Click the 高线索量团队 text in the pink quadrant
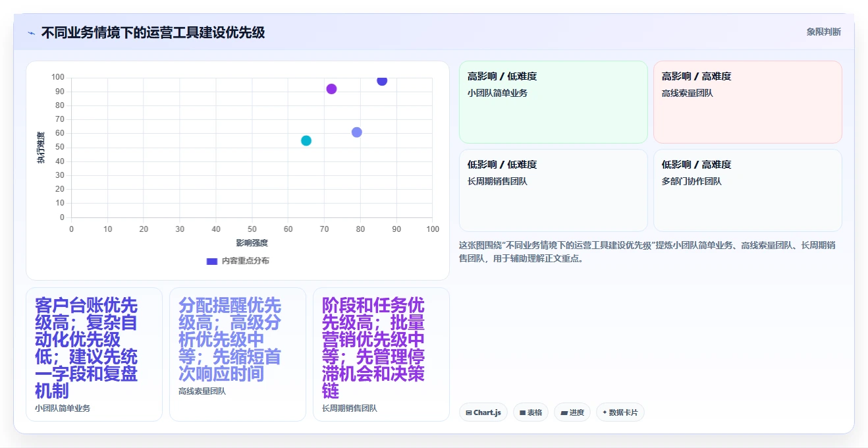Image resolution: width=868 pixels, height=448 pixels. click(687, 93)
